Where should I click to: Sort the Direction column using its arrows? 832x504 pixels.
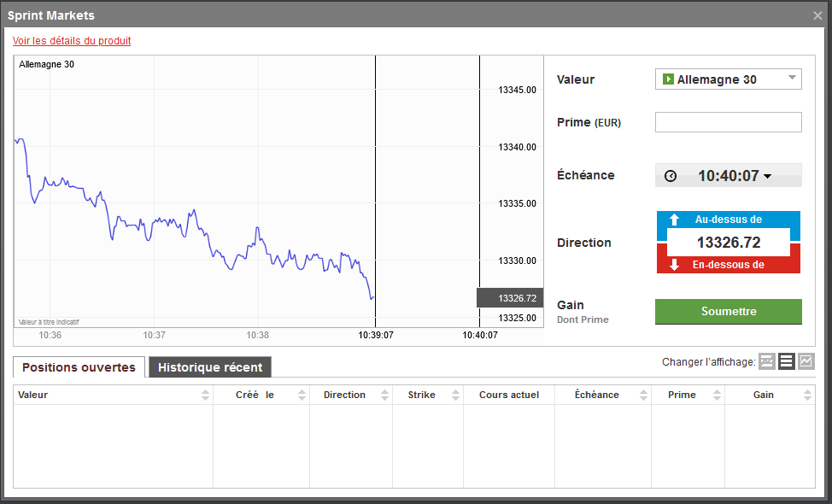pyautogui.click(x=384, y=395)
